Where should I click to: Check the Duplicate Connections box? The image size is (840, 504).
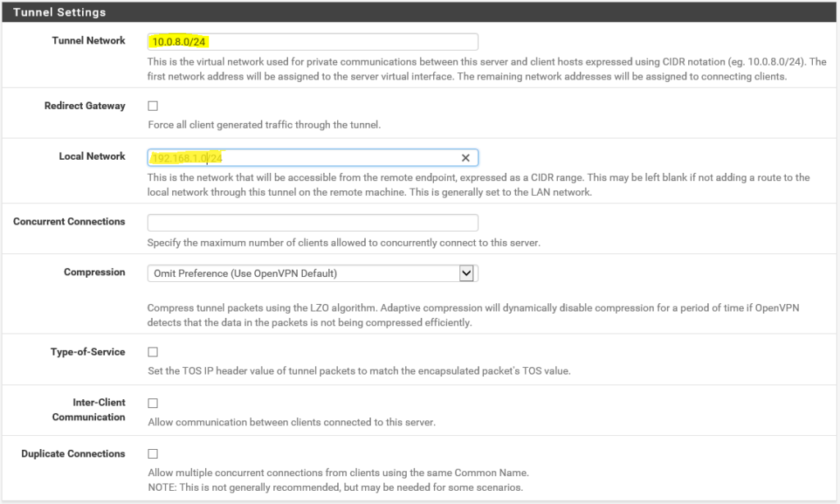pyautogui.click(x=153, y=454)
